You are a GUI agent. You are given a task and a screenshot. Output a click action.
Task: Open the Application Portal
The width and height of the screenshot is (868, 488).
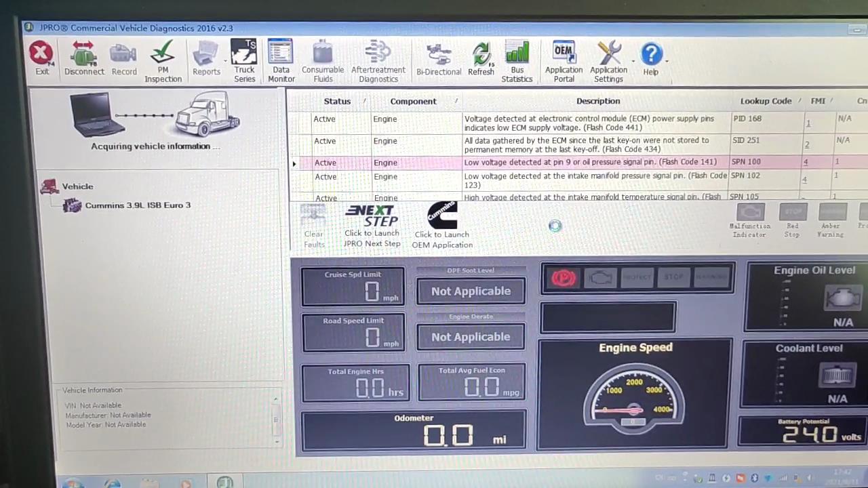point(564,61)
